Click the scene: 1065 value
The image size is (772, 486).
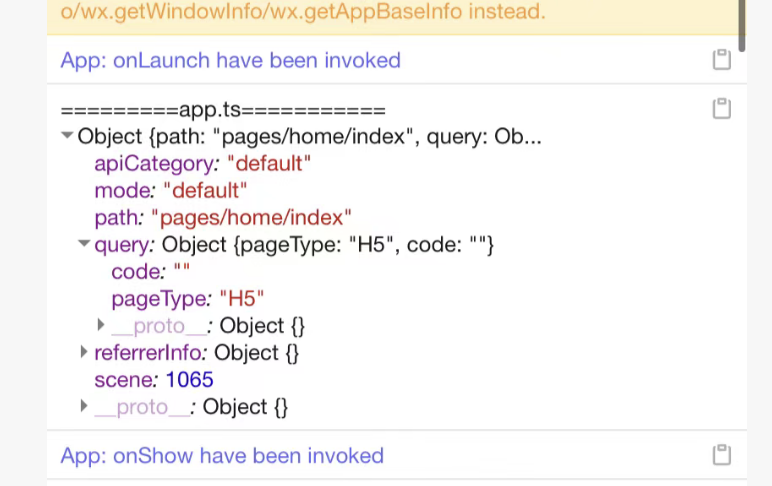tap(189, 380)
